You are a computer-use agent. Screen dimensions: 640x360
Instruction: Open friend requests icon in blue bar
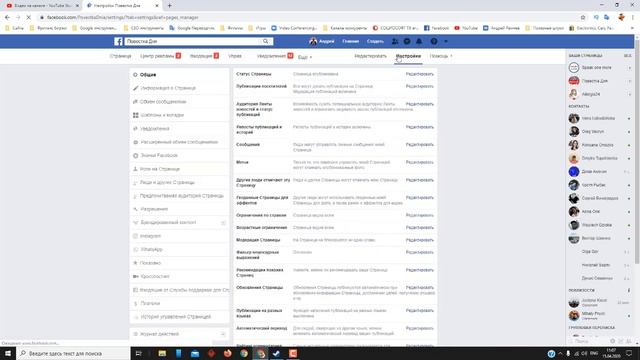pos(395,41)
